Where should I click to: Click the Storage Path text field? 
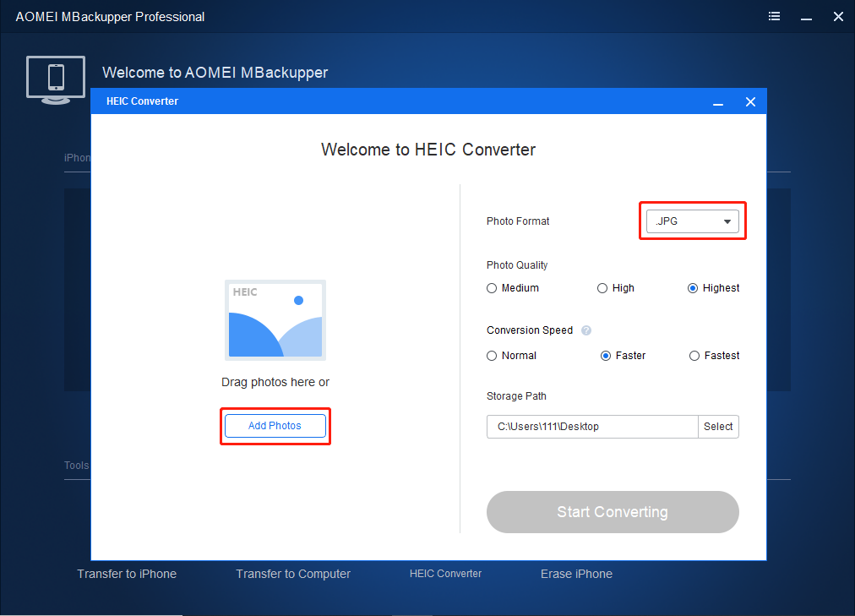[591, 427]
